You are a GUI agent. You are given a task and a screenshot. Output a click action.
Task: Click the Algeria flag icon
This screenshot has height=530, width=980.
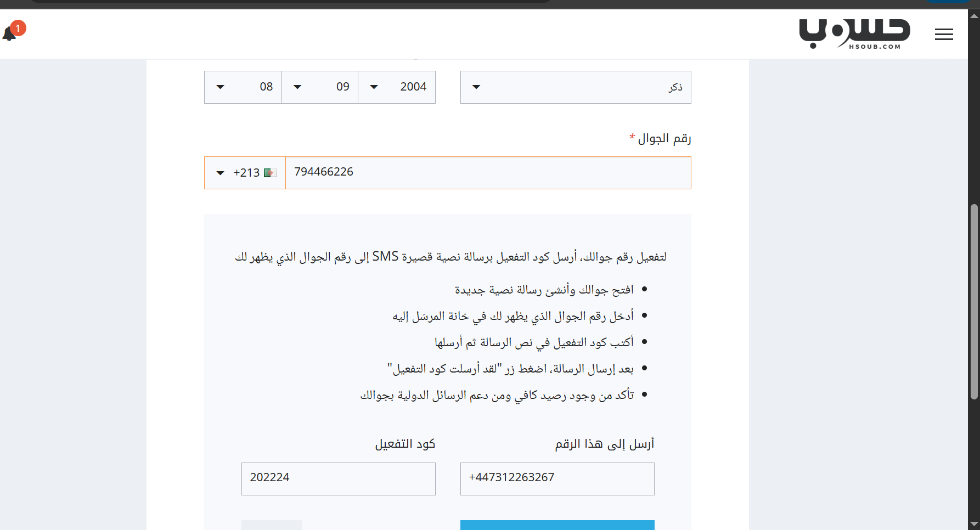(x=270, y=173)
